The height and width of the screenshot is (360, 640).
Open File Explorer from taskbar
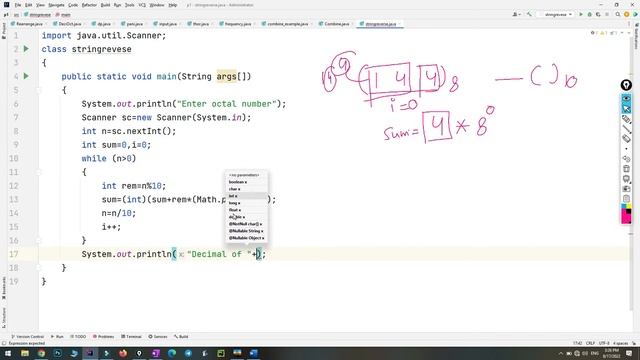25,353
